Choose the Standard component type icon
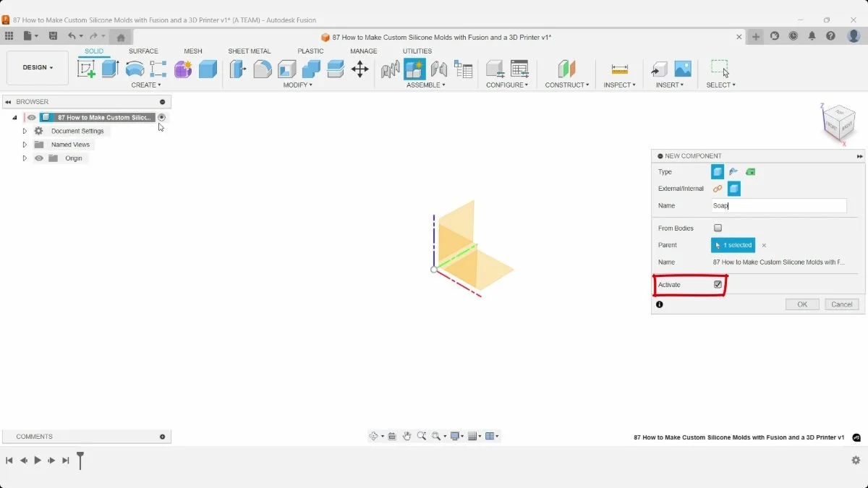Viewport: 868px width, 488px height. tap(718, 171)
